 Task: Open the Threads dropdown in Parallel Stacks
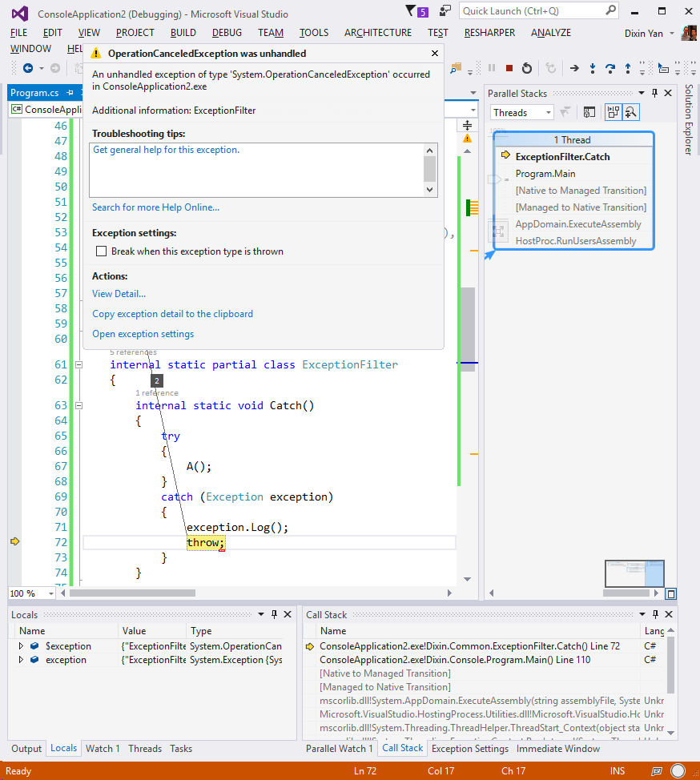coord(522,112)
